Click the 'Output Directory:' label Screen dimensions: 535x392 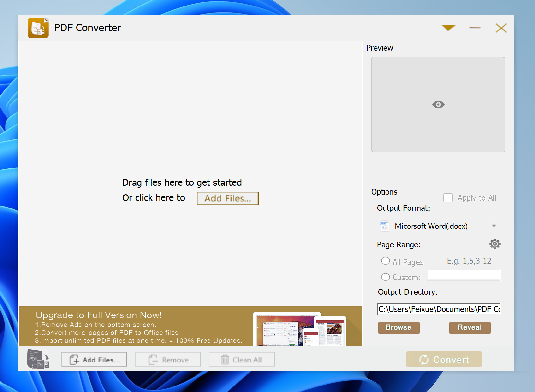[x=408, y=292]
